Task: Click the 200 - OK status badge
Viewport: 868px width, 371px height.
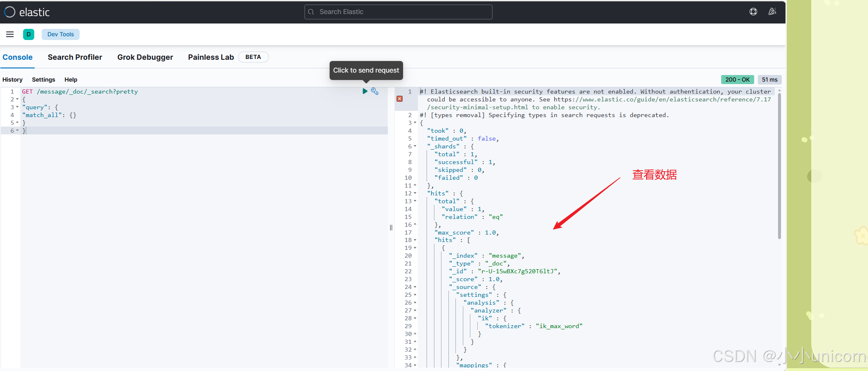Action: (x=737, y=80)
